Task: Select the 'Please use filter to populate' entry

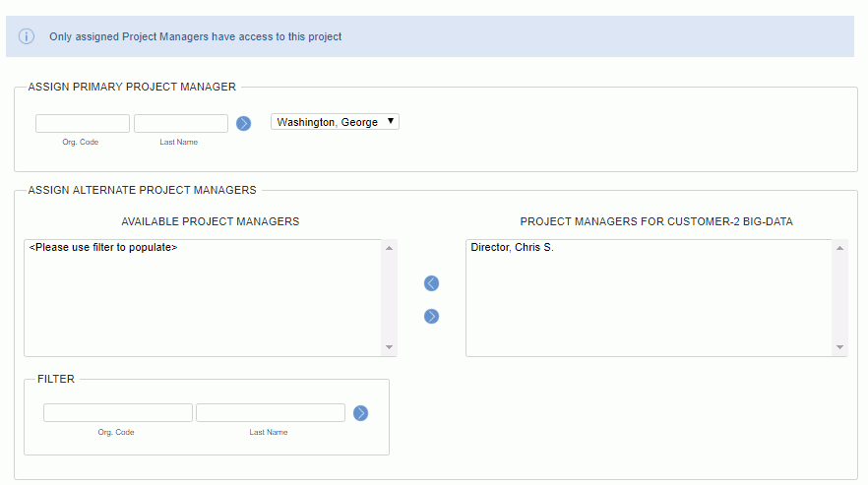Action: coord(103,248)
